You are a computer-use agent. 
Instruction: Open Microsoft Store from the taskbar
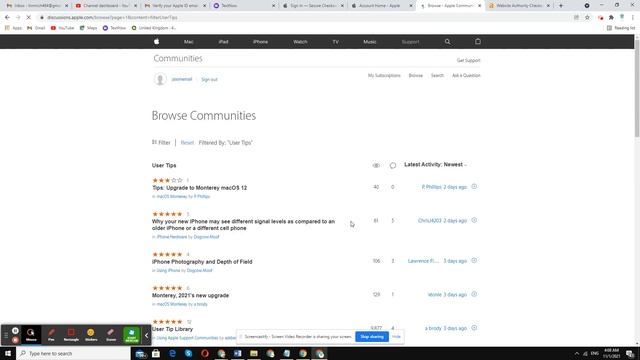pyautogui.click(x=156, y=353)
